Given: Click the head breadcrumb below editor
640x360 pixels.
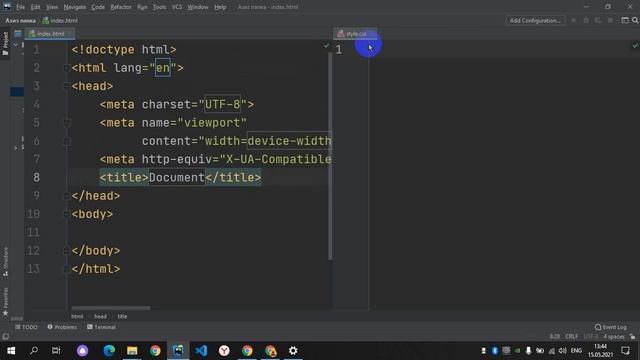Looking at the screenshot, I should click(x=100, y=316).
